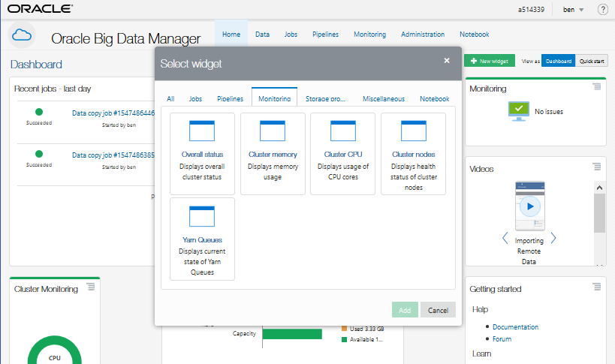This screenshot has height=364, width=615.
Task: Open the Getting started widget menu icon
Action: 596,287
